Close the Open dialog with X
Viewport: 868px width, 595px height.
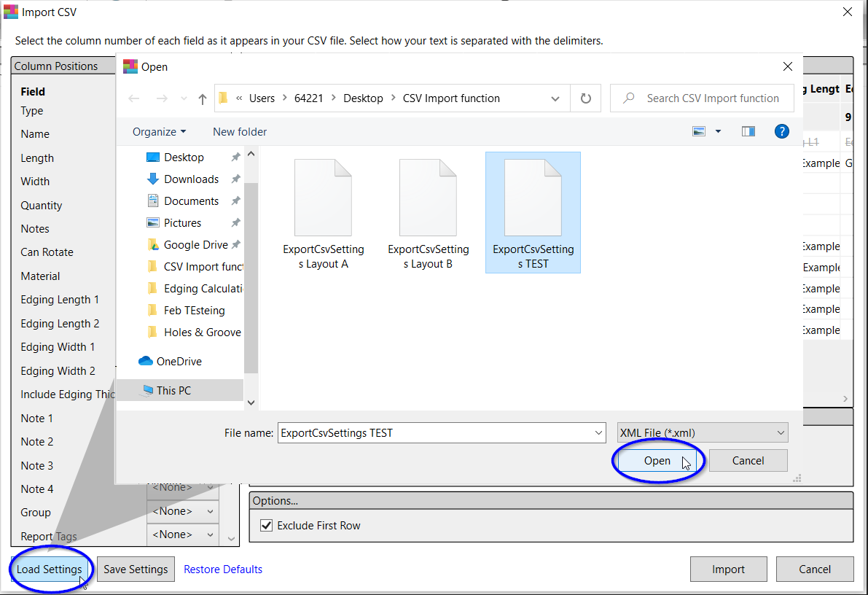[788, 66]
